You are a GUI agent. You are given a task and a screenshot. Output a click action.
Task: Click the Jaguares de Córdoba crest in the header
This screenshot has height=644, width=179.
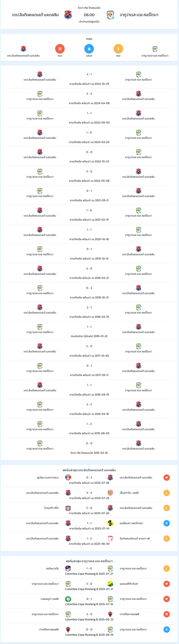pos(110,15)
